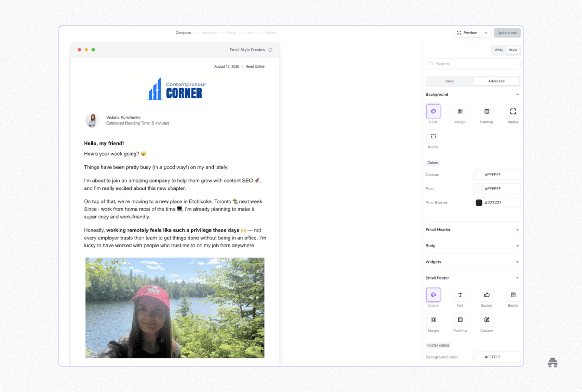Click the Update web button
This screenshot has height=392, width=582.
click(x=507, y=33)
